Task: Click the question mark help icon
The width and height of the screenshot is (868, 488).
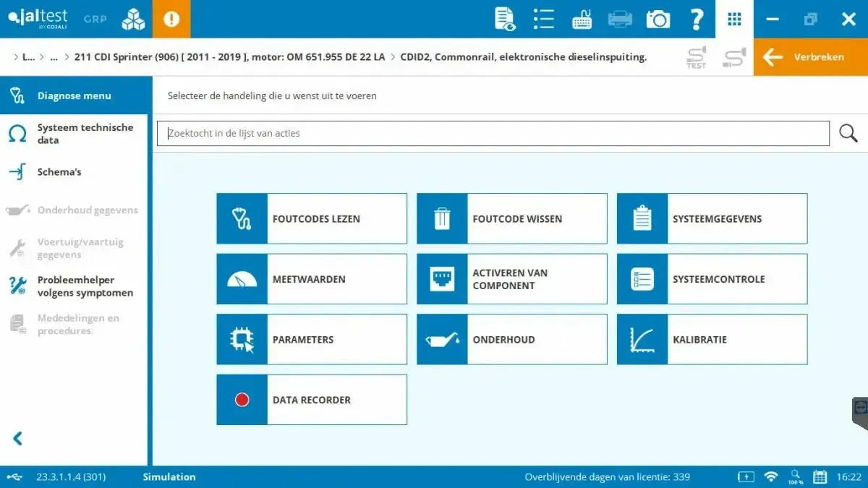Action: (x=697, y=20)
